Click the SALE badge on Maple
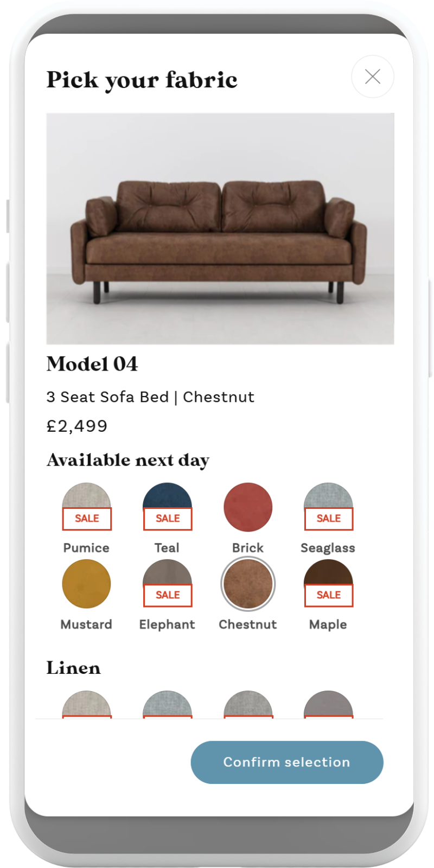434x868 pixels. (329, 595)
